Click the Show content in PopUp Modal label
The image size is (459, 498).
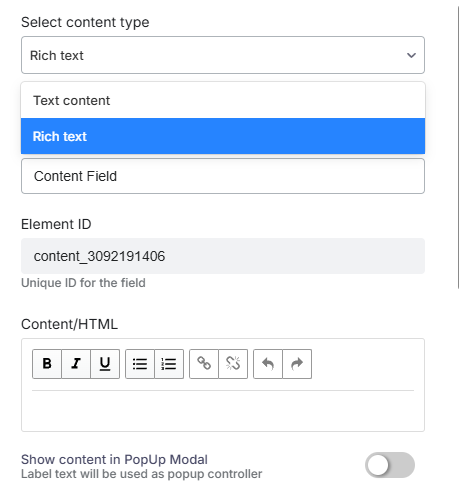[x=114, y=459]
